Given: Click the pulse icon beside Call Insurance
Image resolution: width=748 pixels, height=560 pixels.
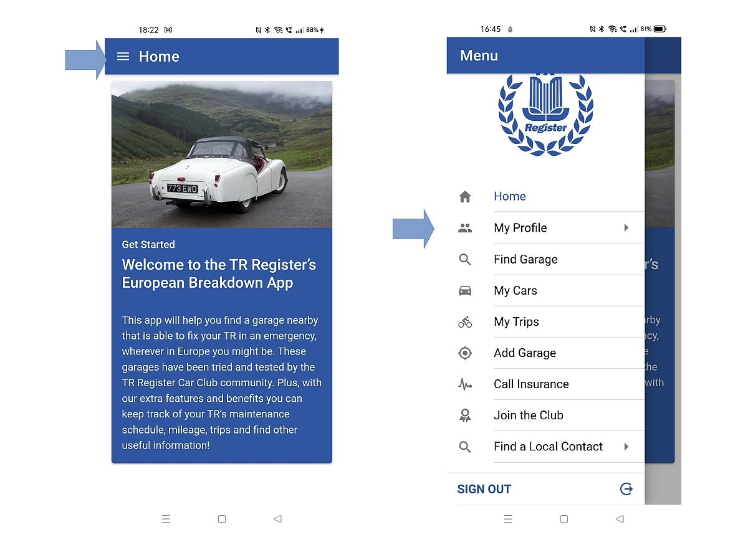Looking at the screenshot, I should pos(465,384).
